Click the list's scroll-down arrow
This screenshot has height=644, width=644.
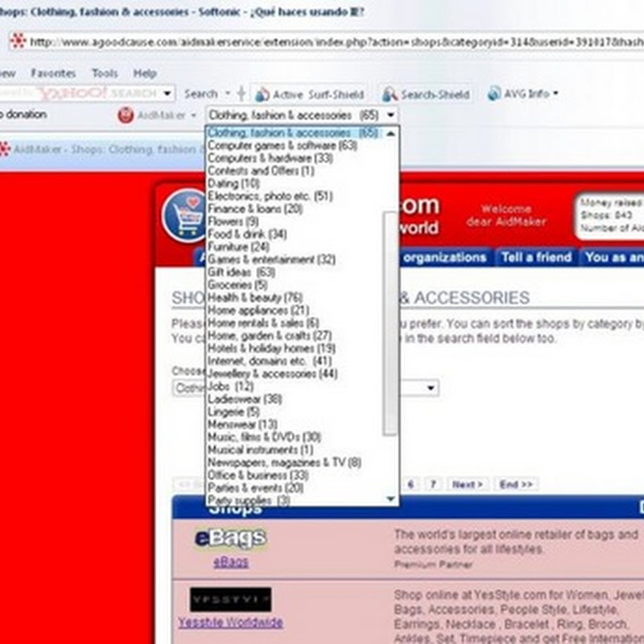[391, 498]
